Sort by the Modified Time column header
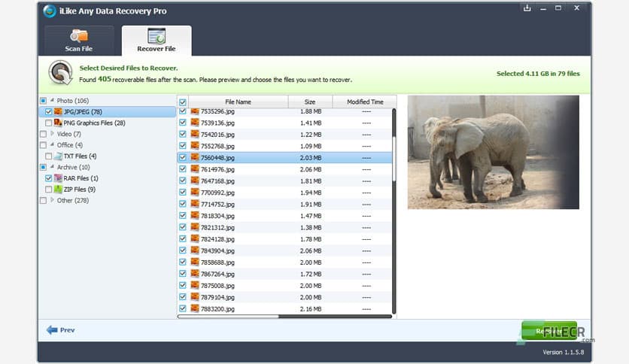Viewport: 629px width, 364px height. click(365, 102)
